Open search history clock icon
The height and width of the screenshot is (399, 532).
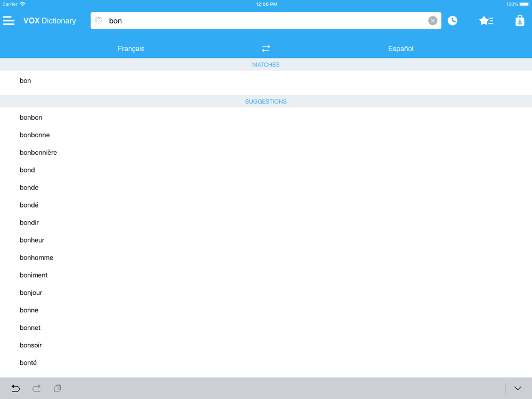pyautogui.click(x=452, y=21)
